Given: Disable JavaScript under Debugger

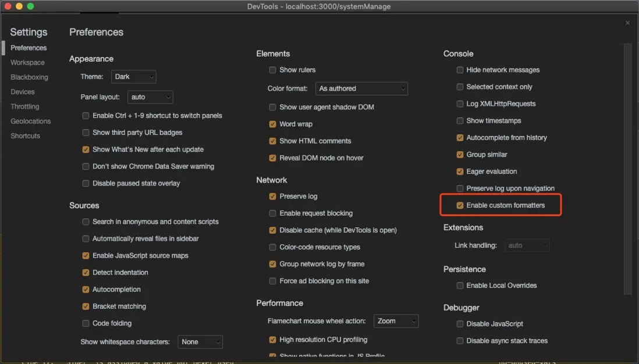Looking at the screenshot, I should [x=459, y=324].
